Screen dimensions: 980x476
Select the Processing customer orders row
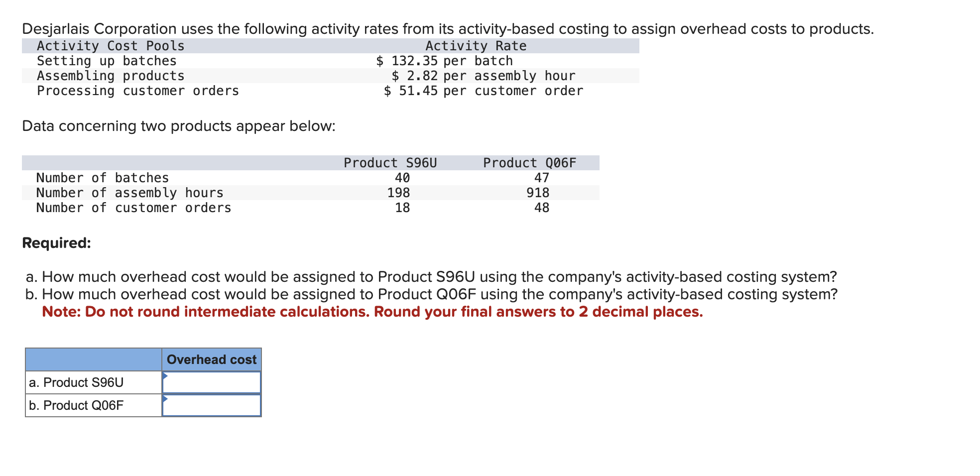click(137, 91)
